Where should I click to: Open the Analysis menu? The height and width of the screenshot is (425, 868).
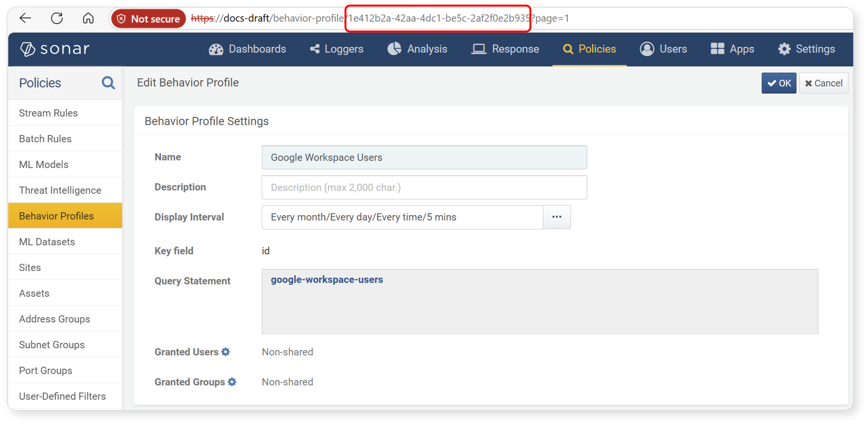(417, 49)
